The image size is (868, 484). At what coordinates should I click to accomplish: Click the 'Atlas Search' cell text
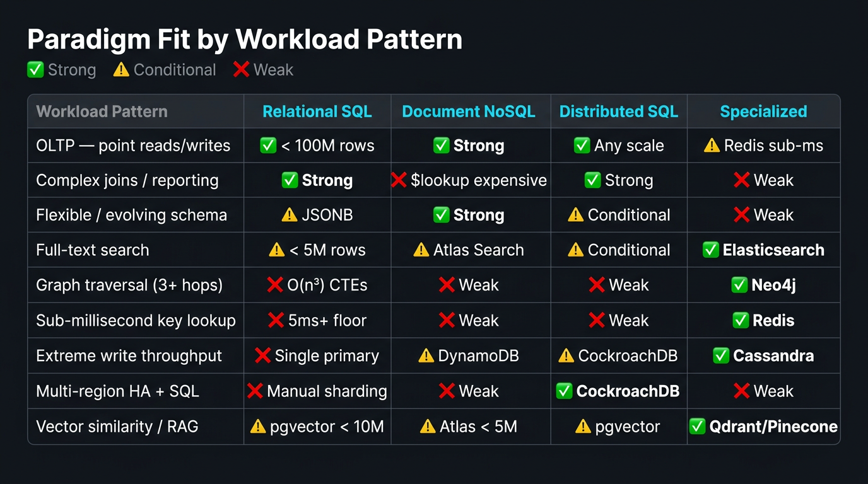point(478,250)
